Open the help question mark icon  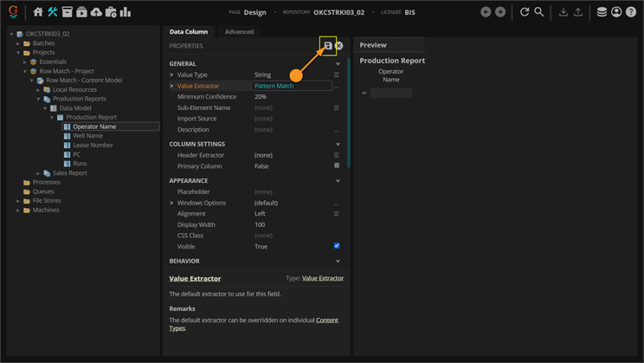tap(630, 12)
